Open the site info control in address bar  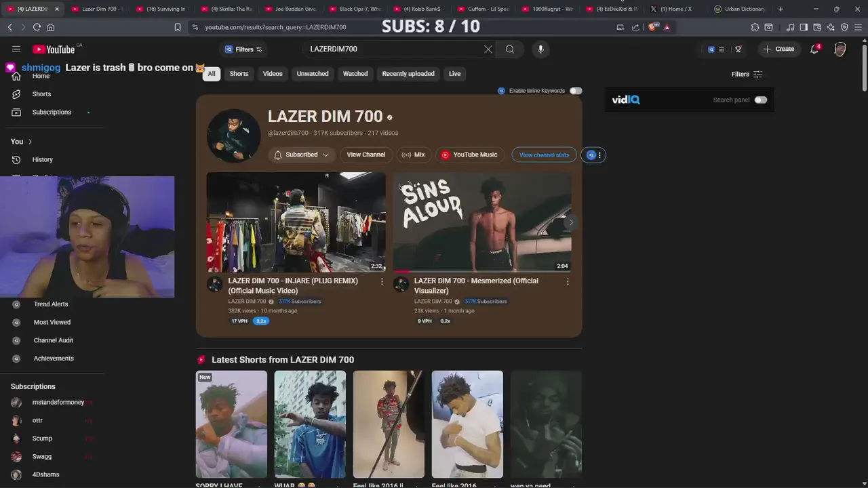[195, 27]
